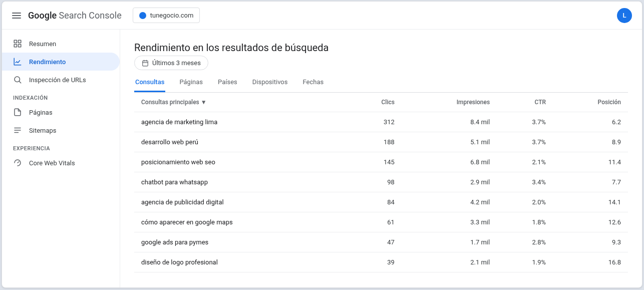Screen dimensions: 644x290
Task: Click the 39 clicks value
Action: click(391, 262)
